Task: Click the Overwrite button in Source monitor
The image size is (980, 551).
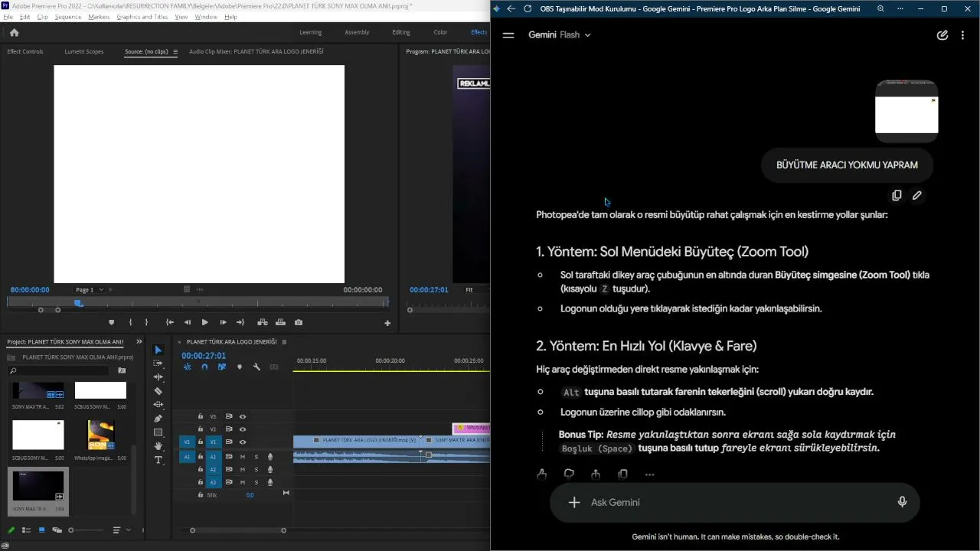Action: point(280,323)
